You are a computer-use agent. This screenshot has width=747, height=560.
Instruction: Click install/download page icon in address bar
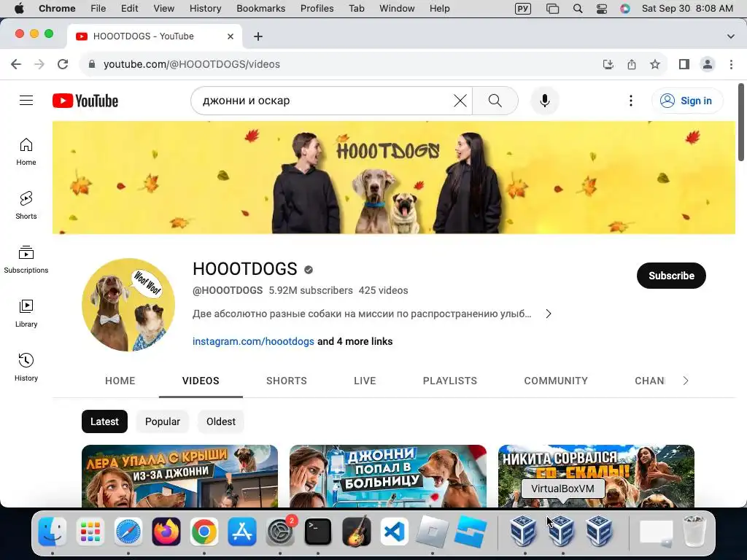click(608, 64)
